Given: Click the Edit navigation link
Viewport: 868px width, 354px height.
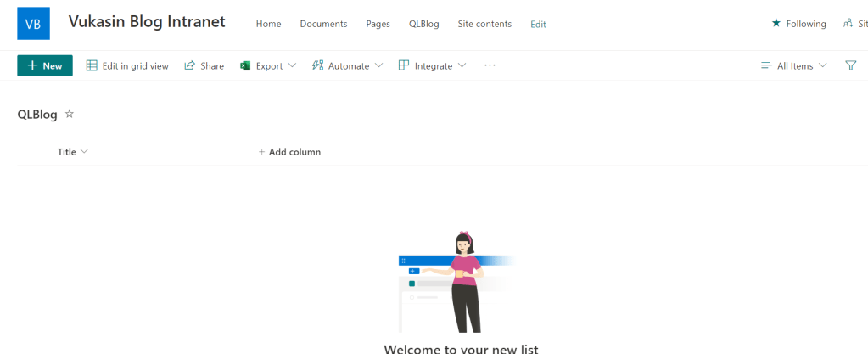Looking at the screenshot, I should click(x=538, y=24).
